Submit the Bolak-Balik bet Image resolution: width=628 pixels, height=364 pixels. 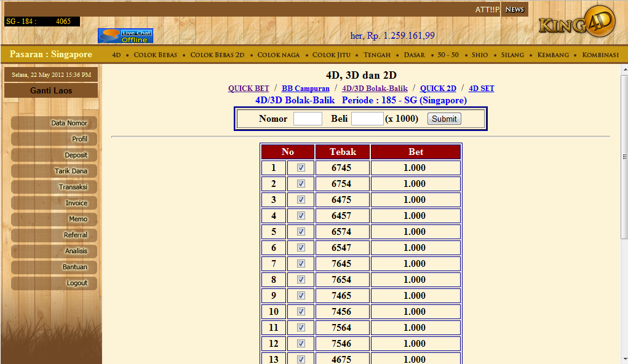[x=443, y=119]
